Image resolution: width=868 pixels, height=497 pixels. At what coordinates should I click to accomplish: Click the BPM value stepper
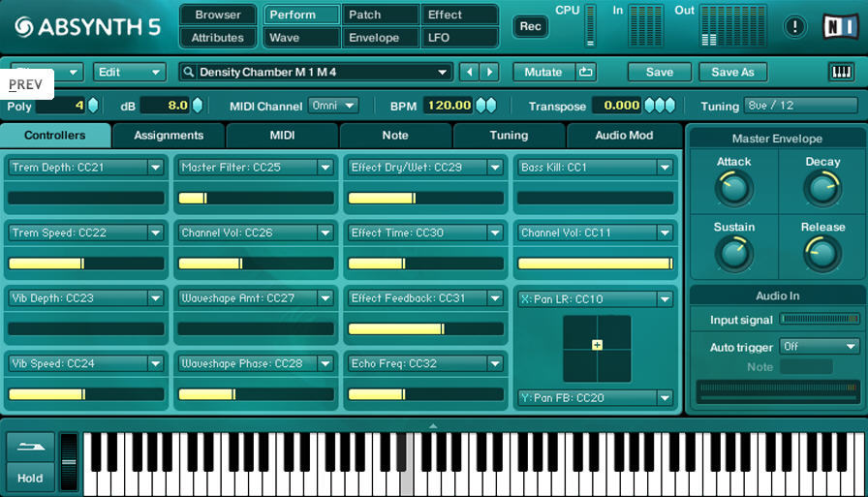click(x=485, y=106)
